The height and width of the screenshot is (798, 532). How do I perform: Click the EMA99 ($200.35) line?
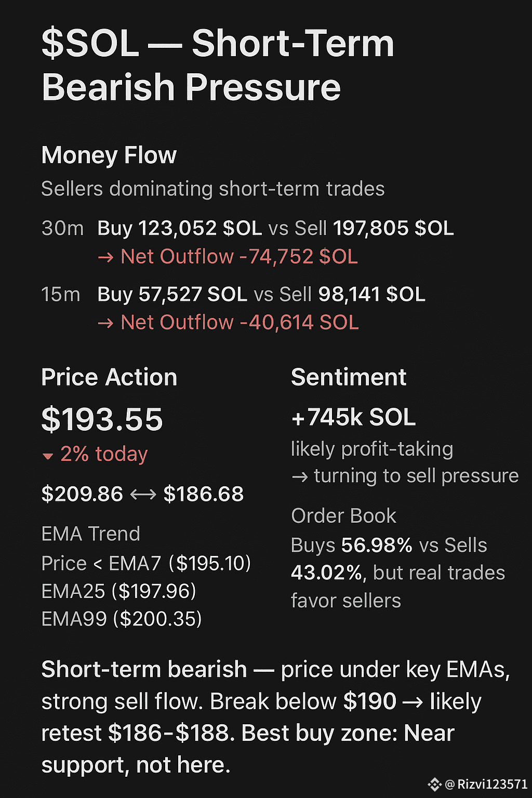tap(122, 619)
